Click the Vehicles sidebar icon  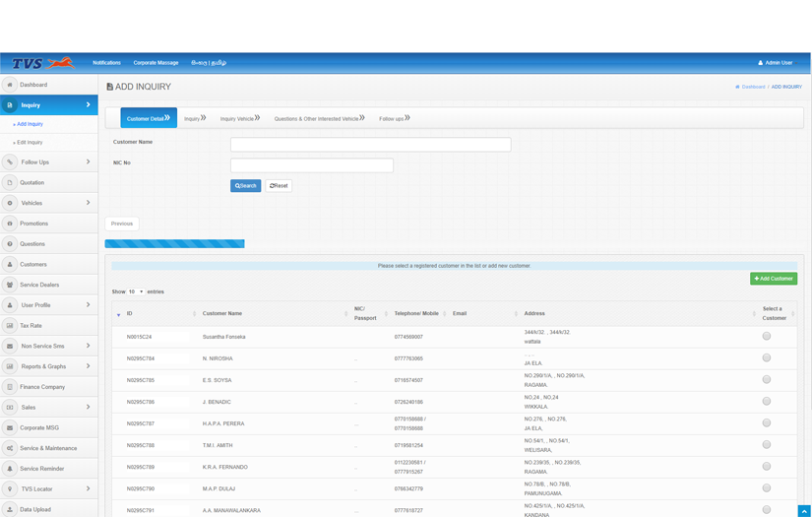(x=9, y=203)
